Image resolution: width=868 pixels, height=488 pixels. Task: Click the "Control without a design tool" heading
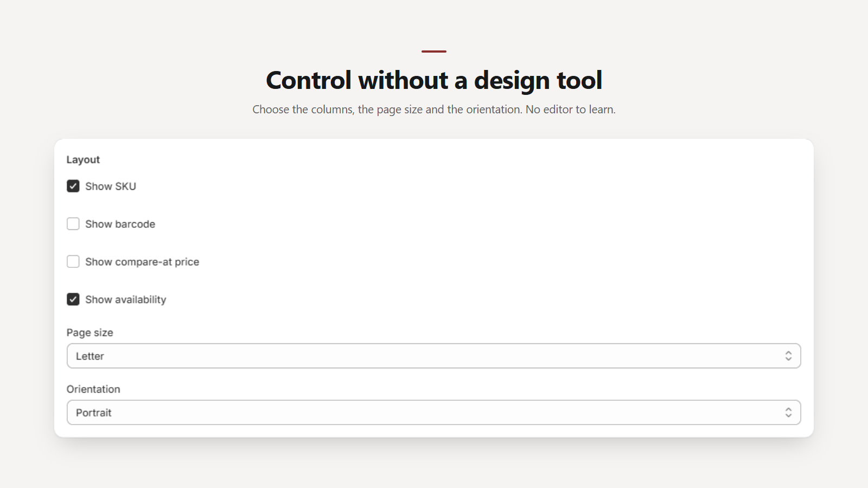point(434,80)
